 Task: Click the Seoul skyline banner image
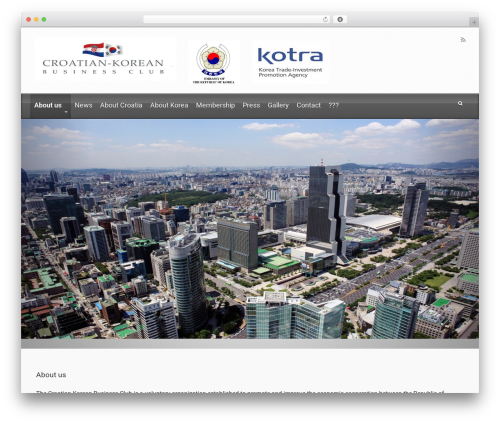(x=250, y=229)
